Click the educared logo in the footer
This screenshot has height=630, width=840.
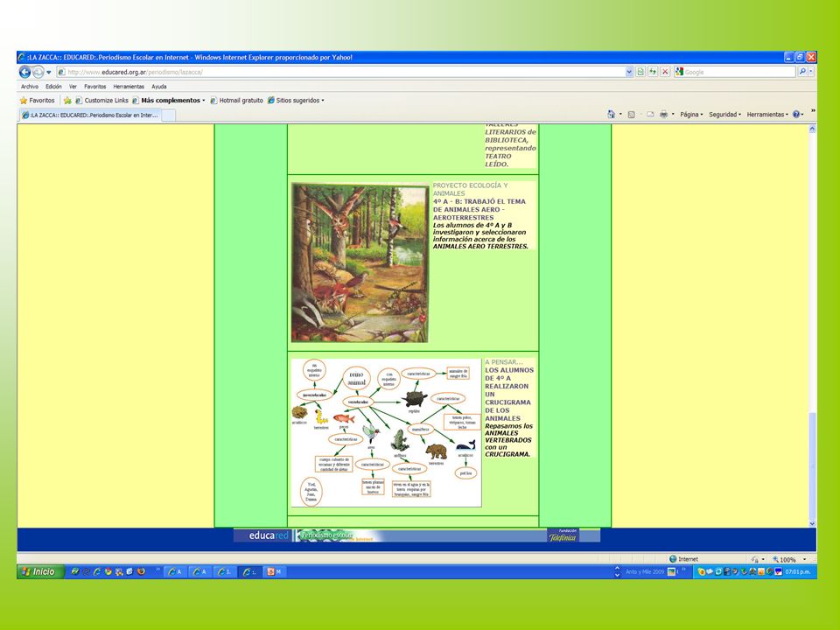(269, 535)
